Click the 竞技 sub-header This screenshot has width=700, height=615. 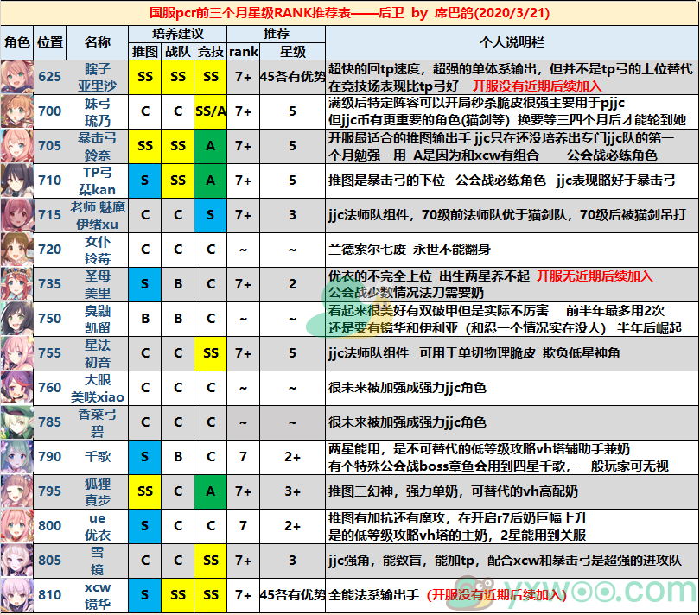coord(210,51)
